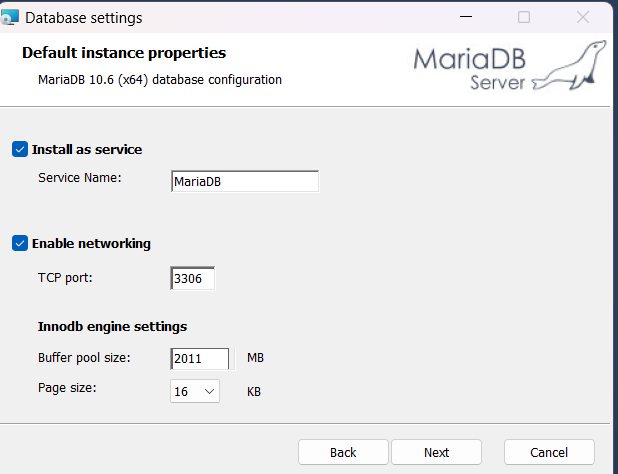
Task: Click the 'Innodb engine settings' heading
Action: [x=112, y=327]
